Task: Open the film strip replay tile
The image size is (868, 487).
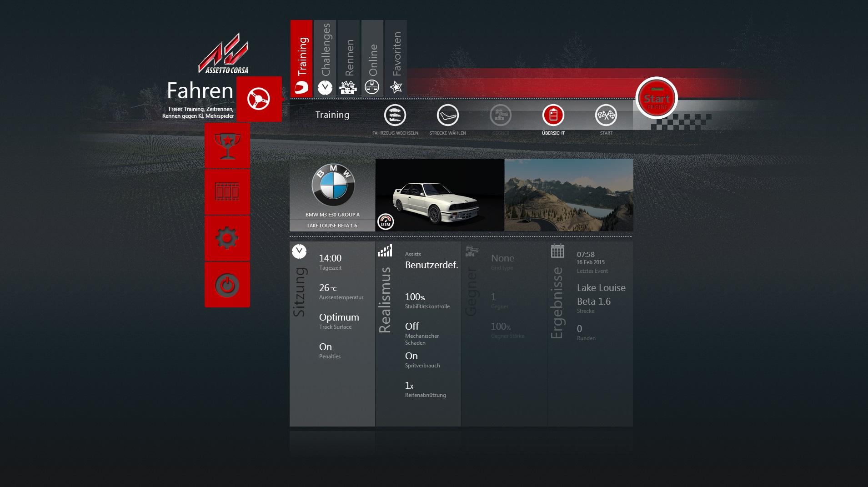Action: click(x=227, y=192)
